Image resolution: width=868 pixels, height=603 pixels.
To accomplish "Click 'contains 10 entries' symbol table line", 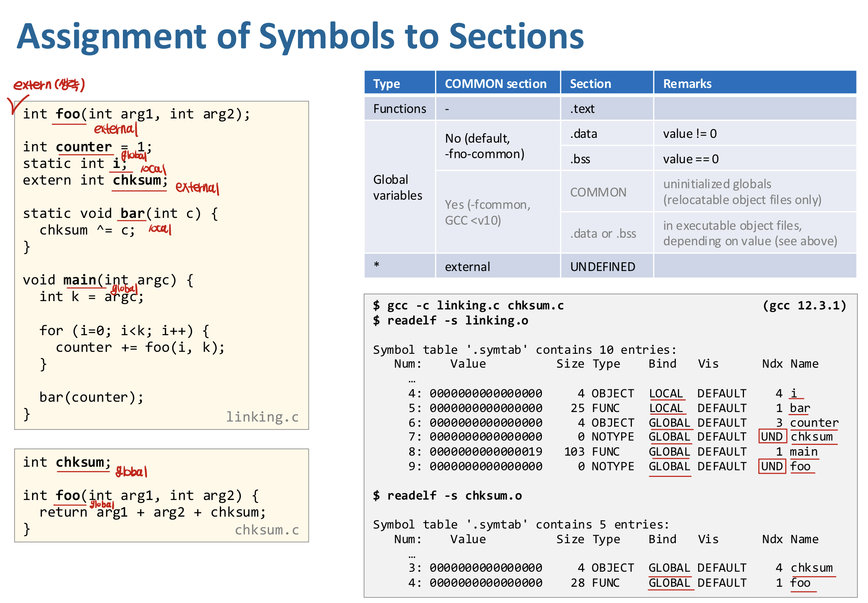I will tap(524, 350).
